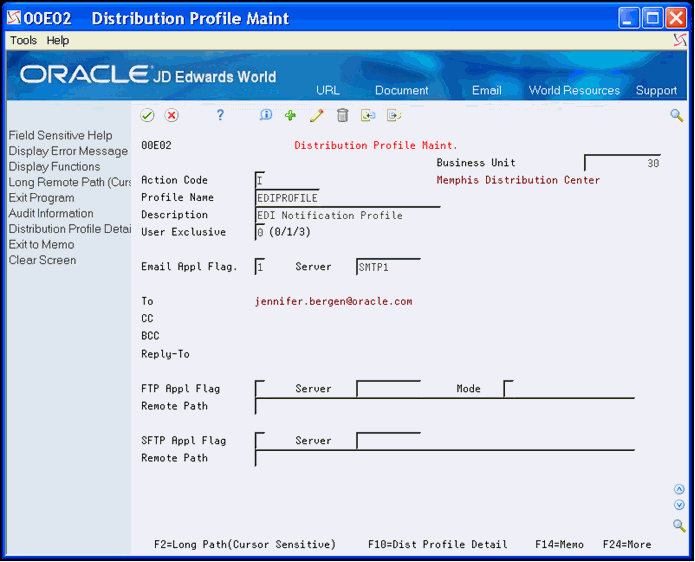
Task: Choose Exit Program in sidebar
Action: coord(42,198)
